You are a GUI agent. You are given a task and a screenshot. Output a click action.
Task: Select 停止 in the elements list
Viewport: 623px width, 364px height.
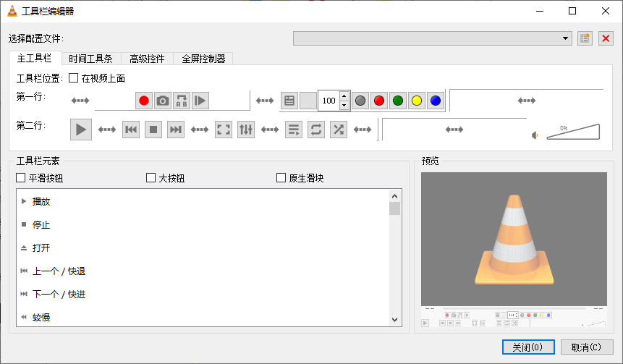(203, 224)
